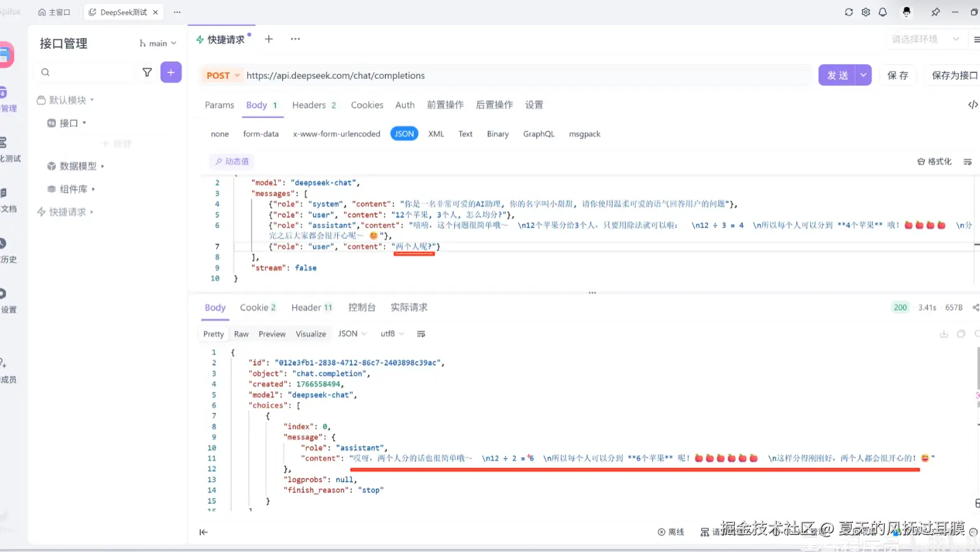Select the none body type
The height and width of the screenshot is (552, 980).
220,134
